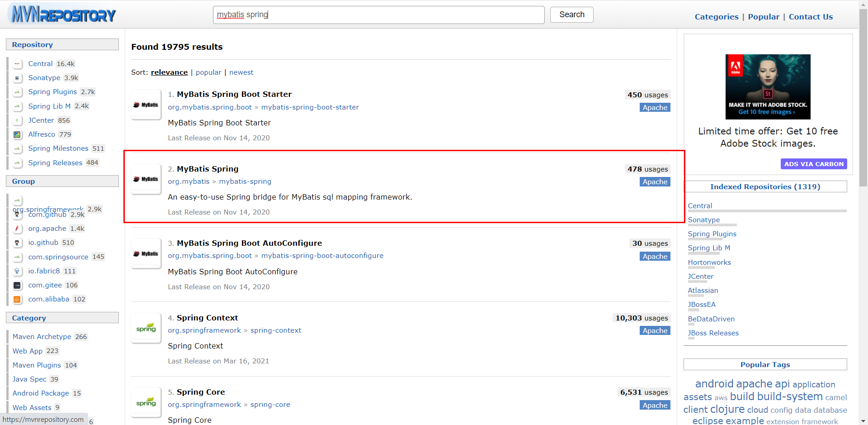Image resolution: width=868 pixels, height=425 pixels.
Task: Open JBoss Releases in Indexed Repositories
Action: click(713, 333)
